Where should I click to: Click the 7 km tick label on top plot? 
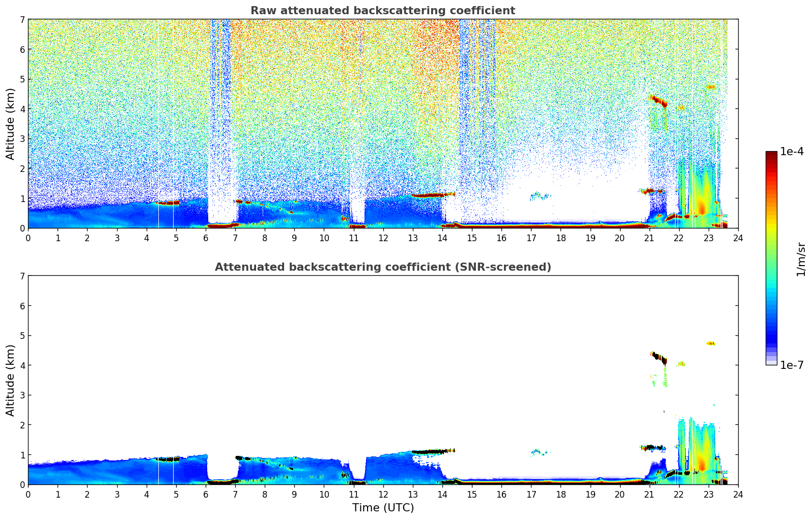[22, 20]
